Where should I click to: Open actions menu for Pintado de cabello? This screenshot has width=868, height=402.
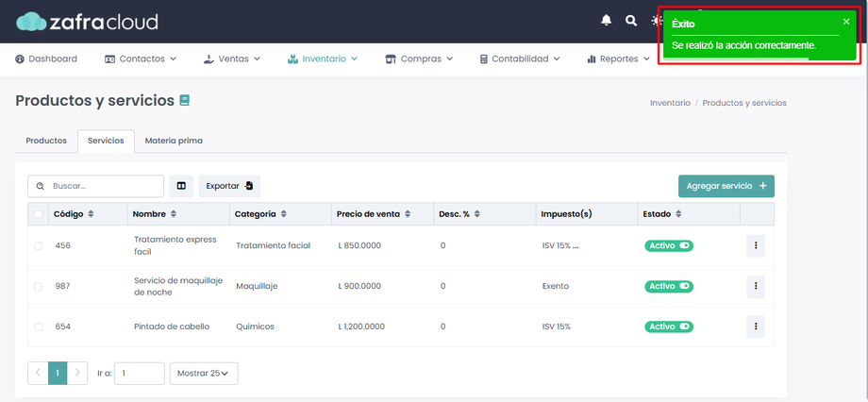[x=756, y=327]
